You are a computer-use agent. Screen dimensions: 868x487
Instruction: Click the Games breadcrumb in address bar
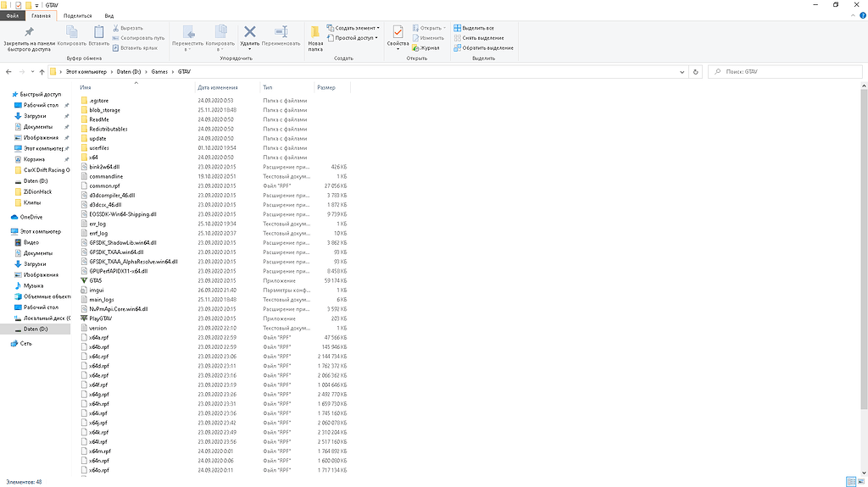(x=159, y=71)
